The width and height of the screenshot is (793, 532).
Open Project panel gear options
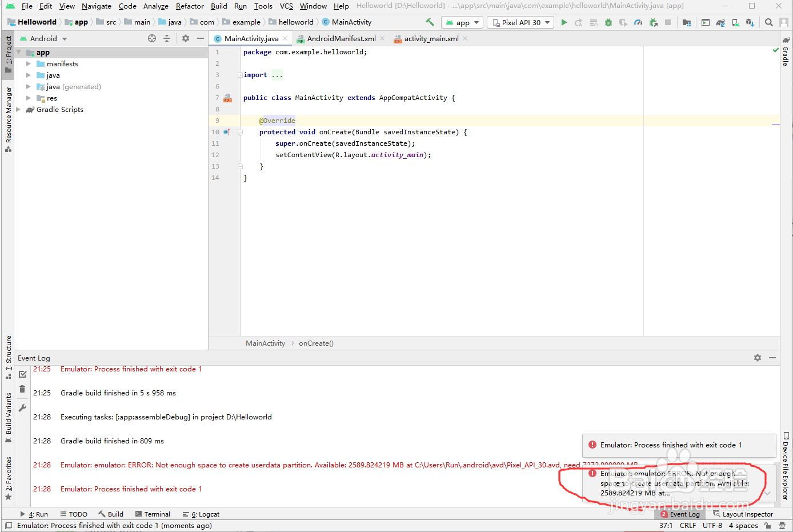(x=186, y=38)
